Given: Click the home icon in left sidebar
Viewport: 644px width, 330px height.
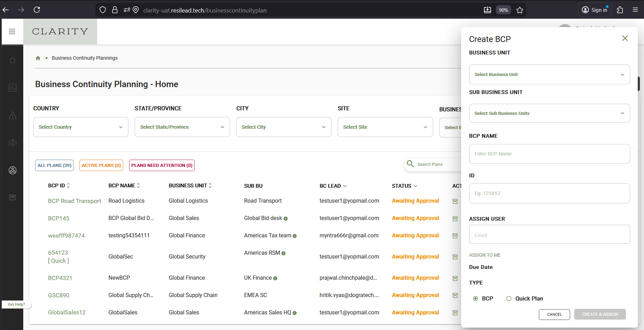Looking at the screenshot, I should [12, 60].
